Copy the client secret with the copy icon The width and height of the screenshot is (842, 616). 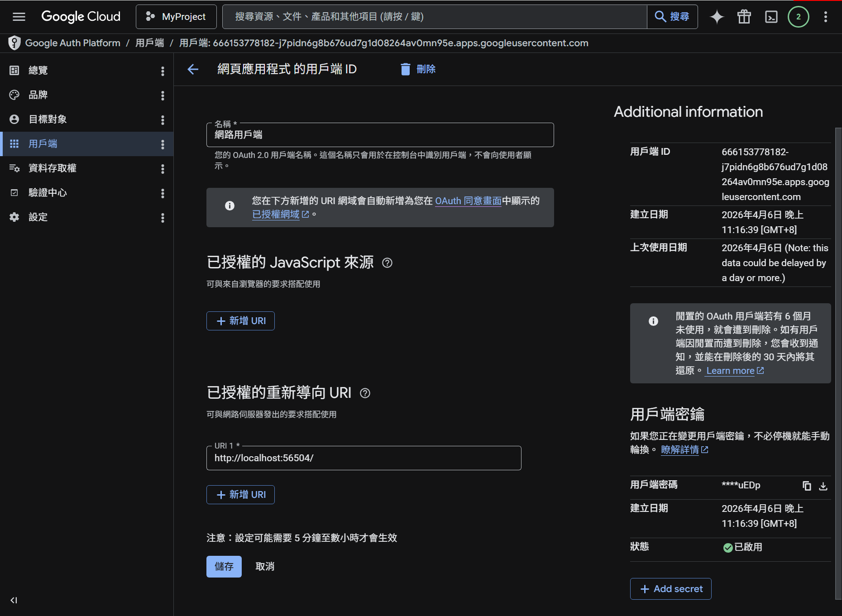tap(807, 486)
